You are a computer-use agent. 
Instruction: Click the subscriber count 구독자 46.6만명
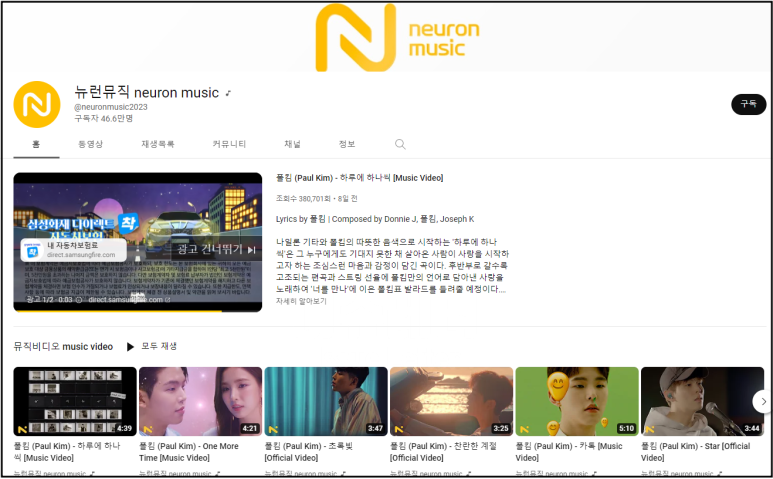click(x=104, y=118)
